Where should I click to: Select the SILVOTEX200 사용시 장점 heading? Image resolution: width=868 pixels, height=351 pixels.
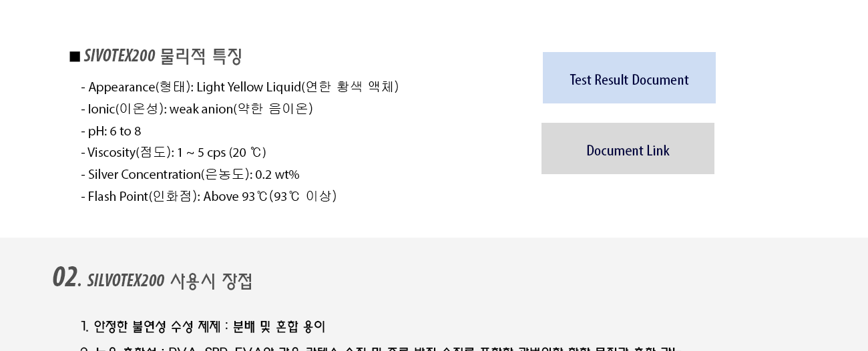[170, 280]
